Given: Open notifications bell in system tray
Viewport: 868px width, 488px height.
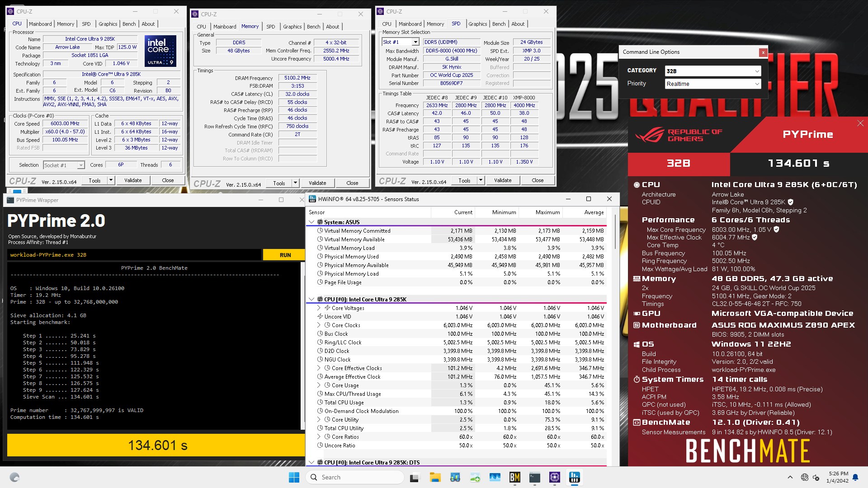Looking at the screenshot, I should [855, 477].
